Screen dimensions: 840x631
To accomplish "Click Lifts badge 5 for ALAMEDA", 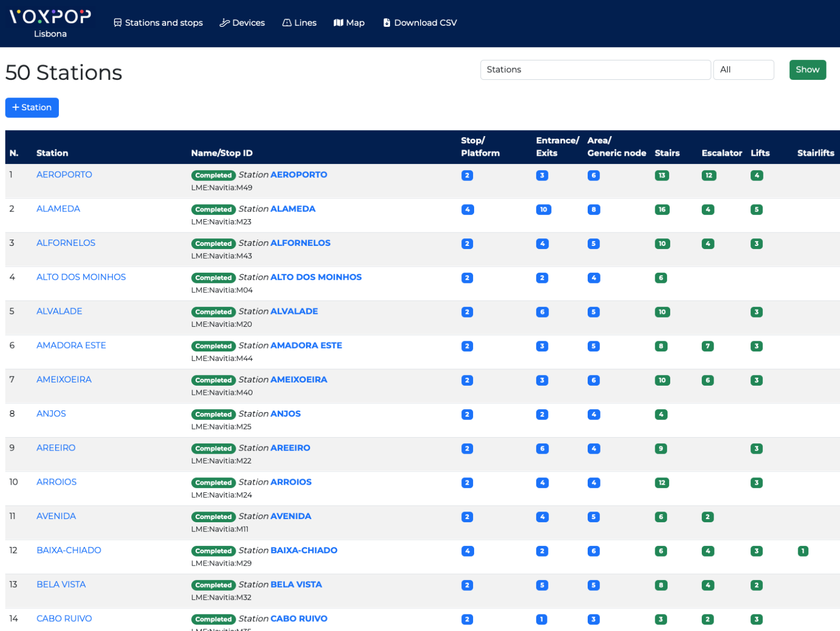I will 756,210.
